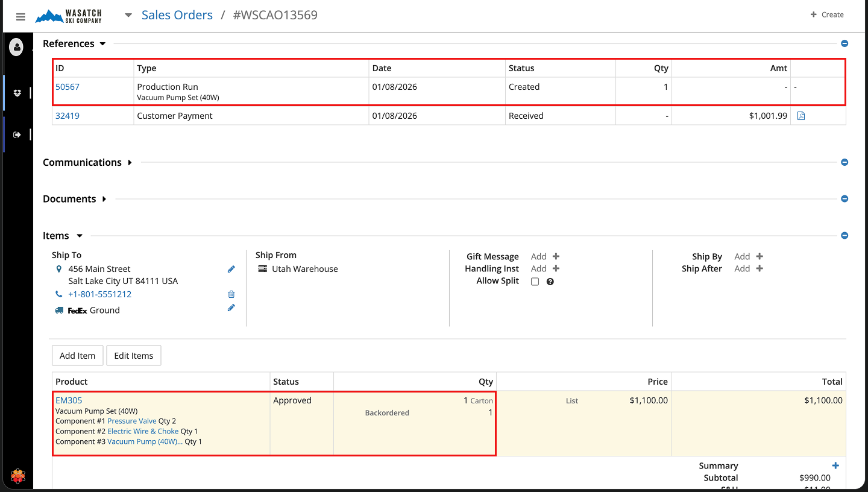Add a gift message plus icon
868x492 pixels.
pyautogui.click(x=556, y=257)
